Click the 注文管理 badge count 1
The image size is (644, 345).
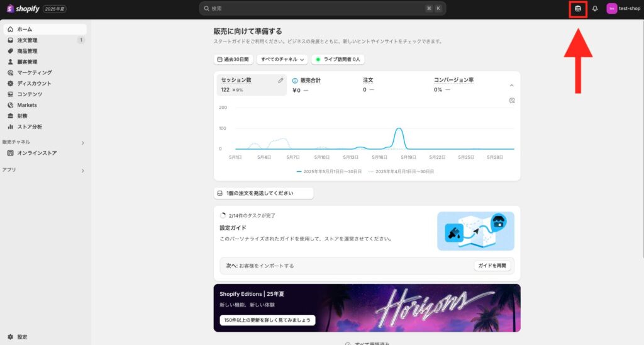click(x=81, y=40)
